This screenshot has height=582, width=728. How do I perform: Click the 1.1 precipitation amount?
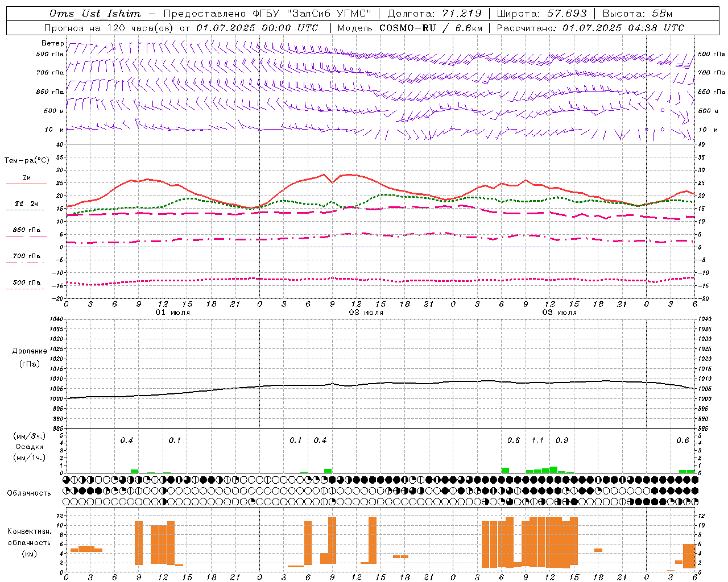point(537,440)
